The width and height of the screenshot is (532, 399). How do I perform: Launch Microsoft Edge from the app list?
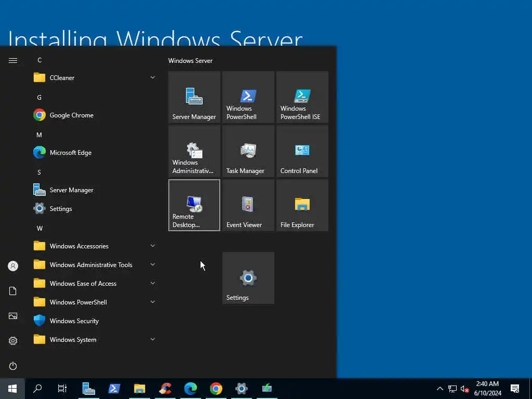point(95,153)
